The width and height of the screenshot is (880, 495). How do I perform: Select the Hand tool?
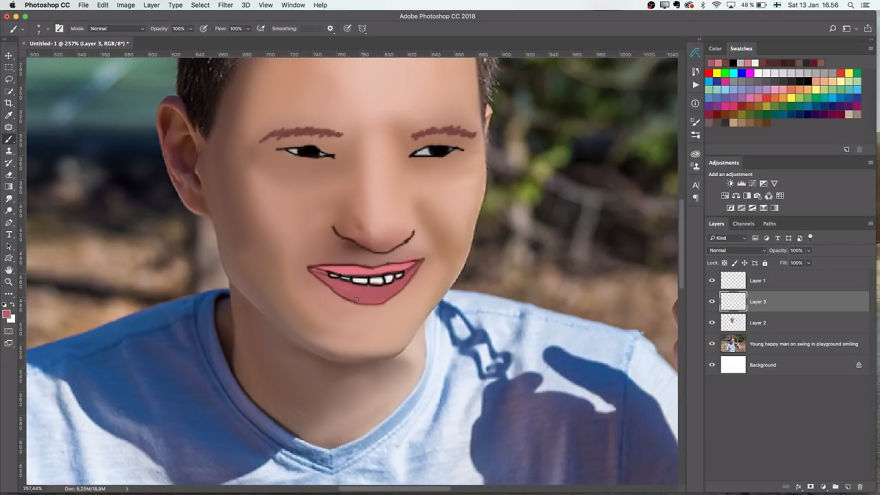(x=9, y=270)
